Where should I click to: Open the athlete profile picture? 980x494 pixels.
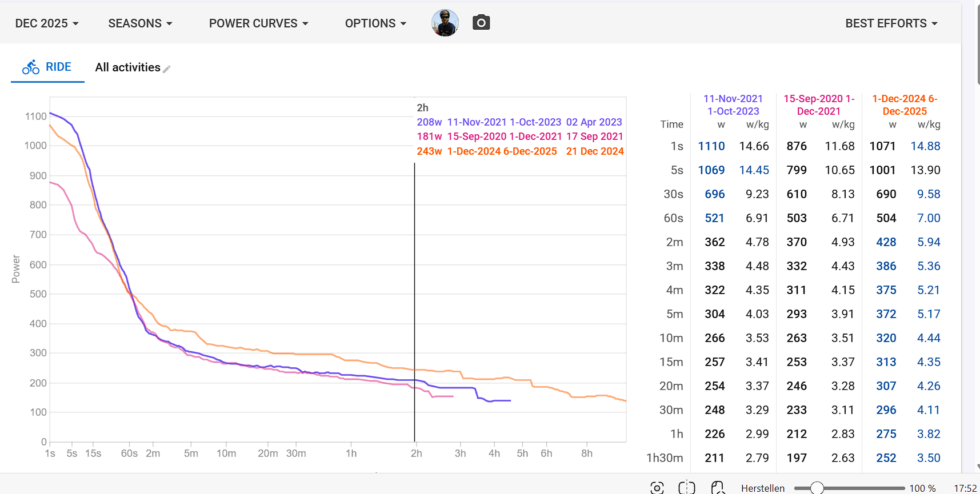point(445,23)
